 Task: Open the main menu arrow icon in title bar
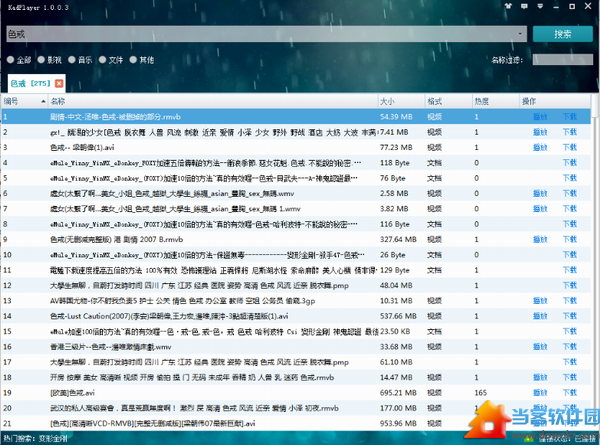pos(540,6)
